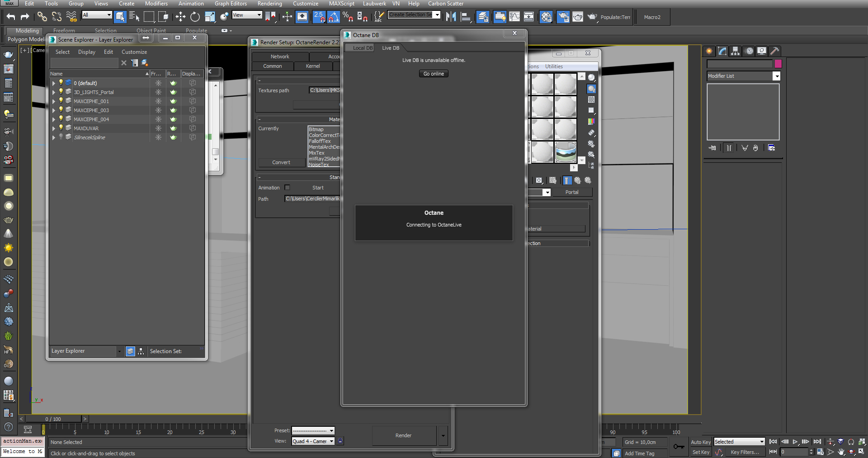Toggle lightbulb for MAXDUVAR layer
868x458 pixels.
click(x=61, y=128)
